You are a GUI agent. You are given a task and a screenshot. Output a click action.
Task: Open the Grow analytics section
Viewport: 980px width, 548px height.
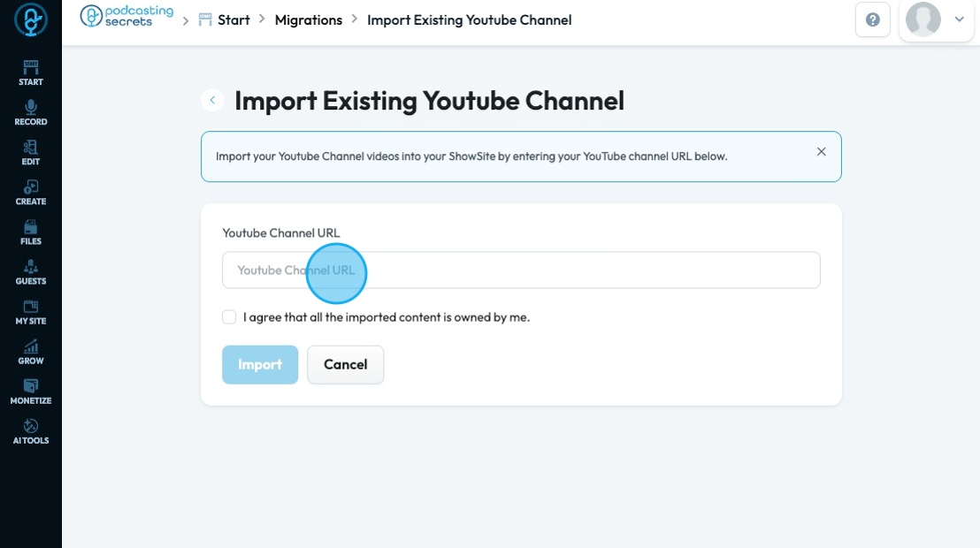pos(31,353)
